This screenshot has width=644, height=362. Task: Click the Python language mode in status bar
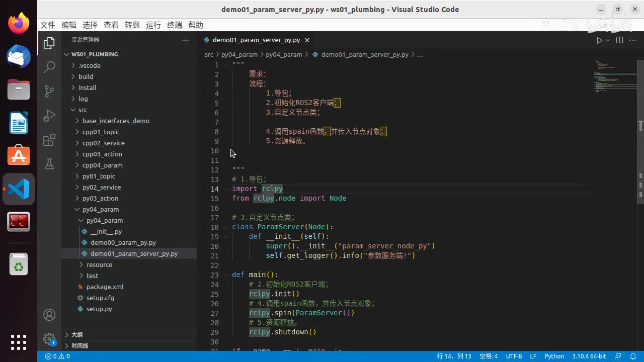click(554, 356)
